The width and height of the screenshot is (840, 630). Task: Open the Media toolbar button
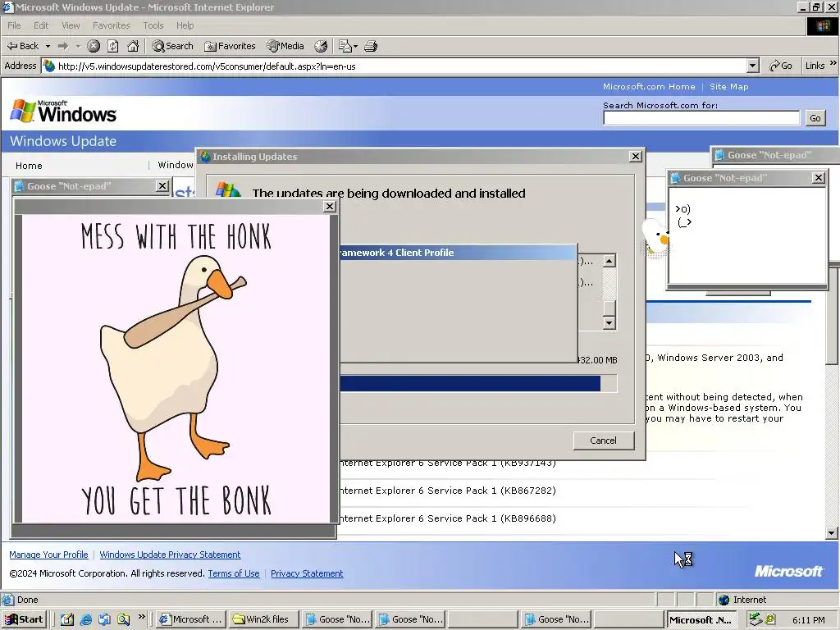pyautogui.click(x=285, y=46)
